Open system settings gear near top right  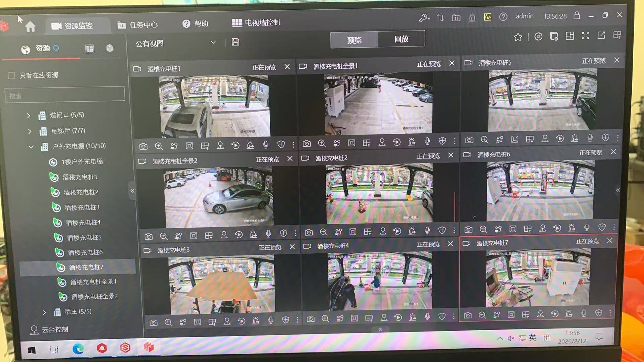(x=538, y=37)
